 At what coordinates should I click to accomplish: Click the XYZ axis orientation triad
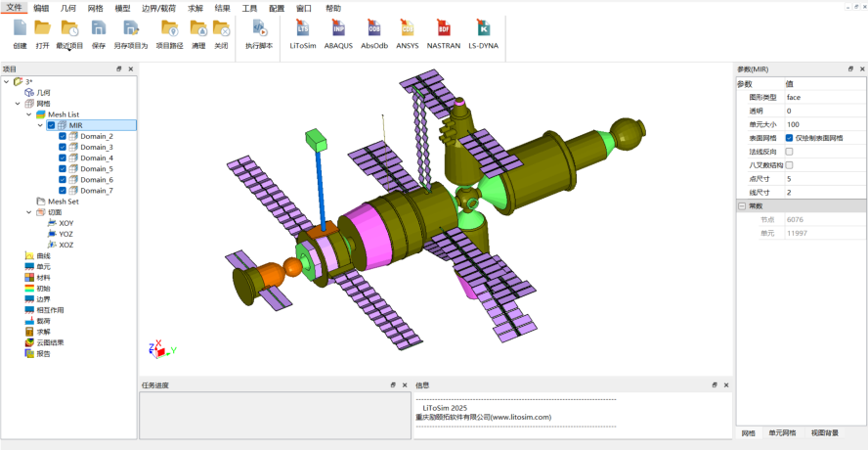tap(161, 349)
